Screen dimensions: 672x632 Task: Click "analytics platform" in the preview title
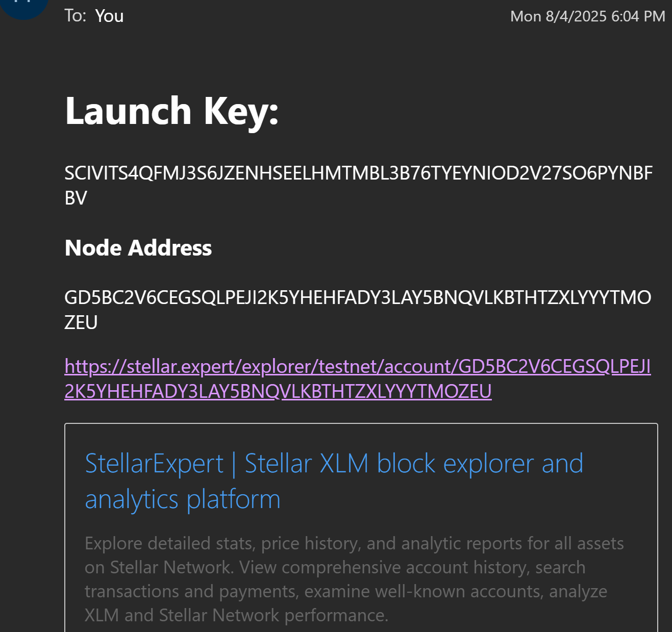(183, 499)
